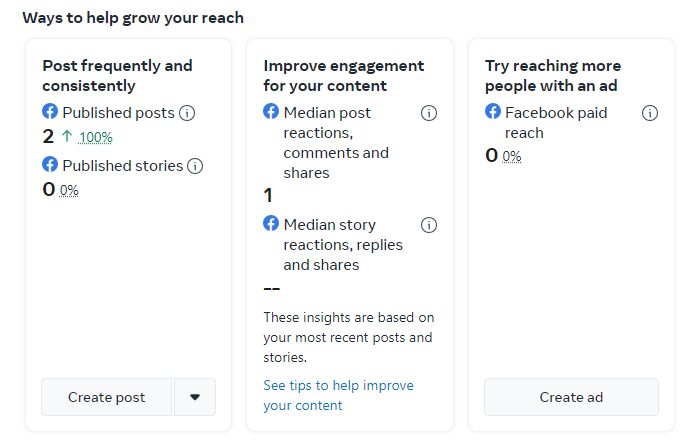This screenshot has width=685, height=440.
Task: Click the 100% change for published posts
Action: (96, 138)
